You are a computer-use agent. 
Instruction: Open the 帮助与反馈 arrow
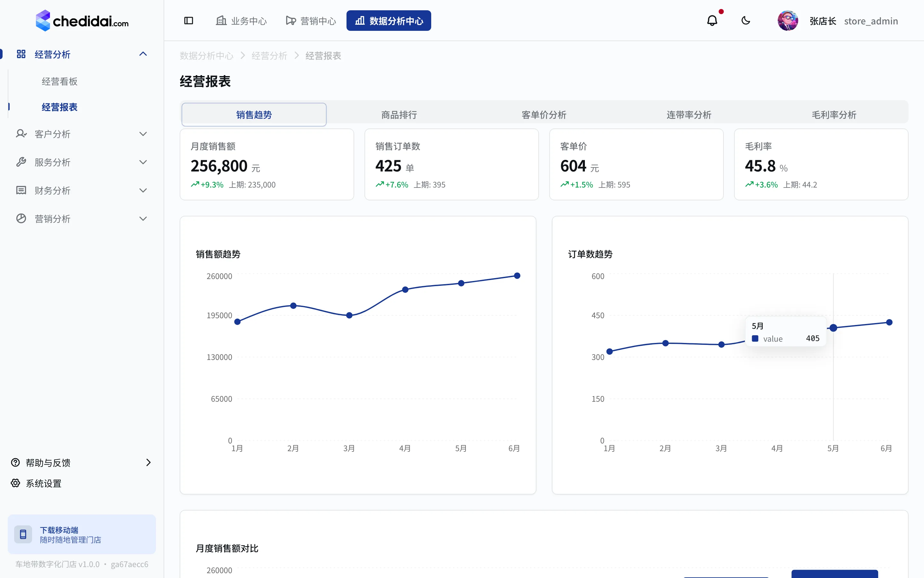[x=149, y=462]
